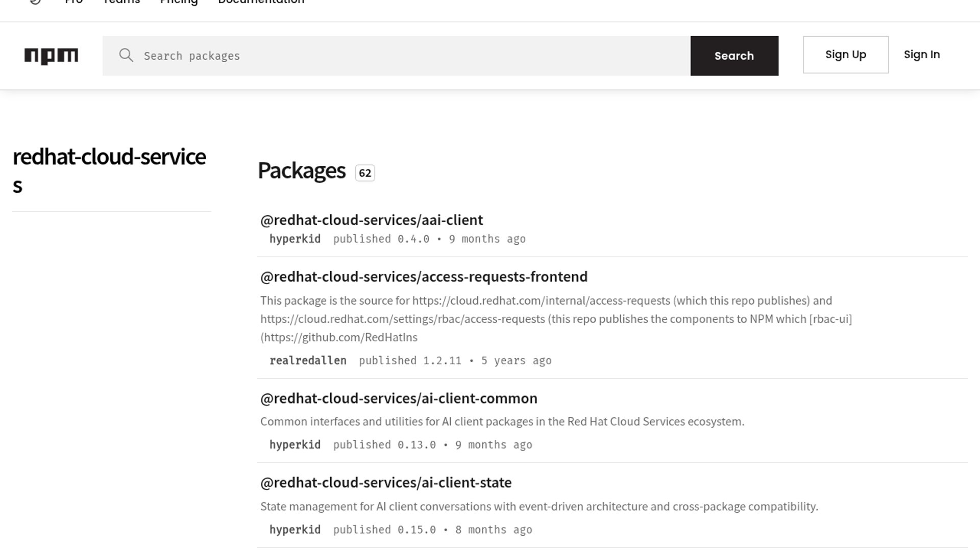Viewport: 980px width, 551px height.
Task: Open the Sign Up button
Action: [846, 55]
